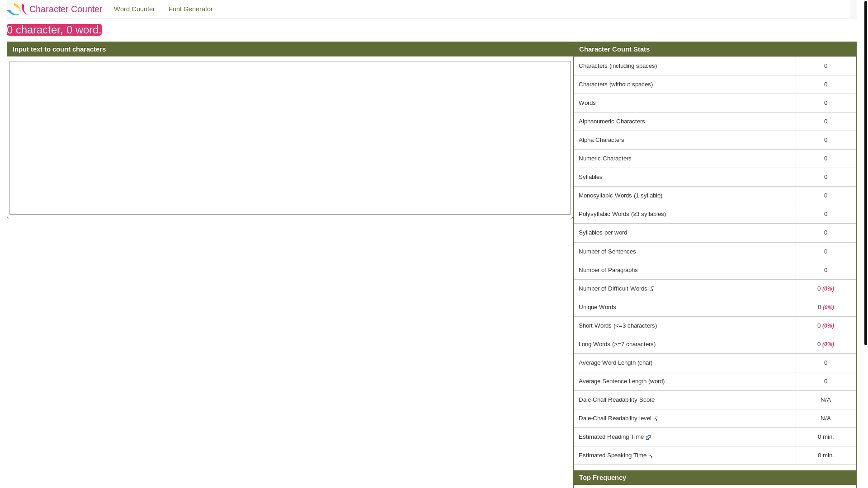Select the 'Words' row label
Image resolution: width=868 pixels, height=488 pixels.
[587, 103]
